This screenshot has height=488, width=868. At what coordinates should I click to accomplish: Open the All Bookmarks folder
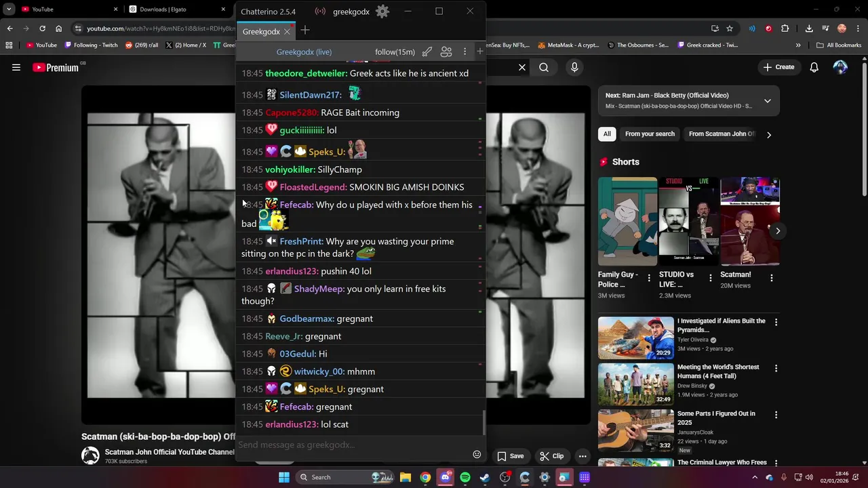coord(839,45)
